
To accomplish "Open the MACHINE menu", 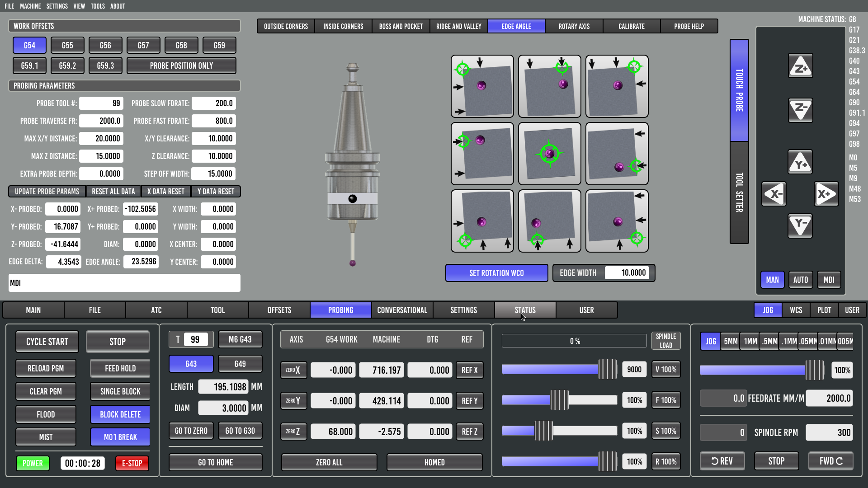I will [30, 6].
